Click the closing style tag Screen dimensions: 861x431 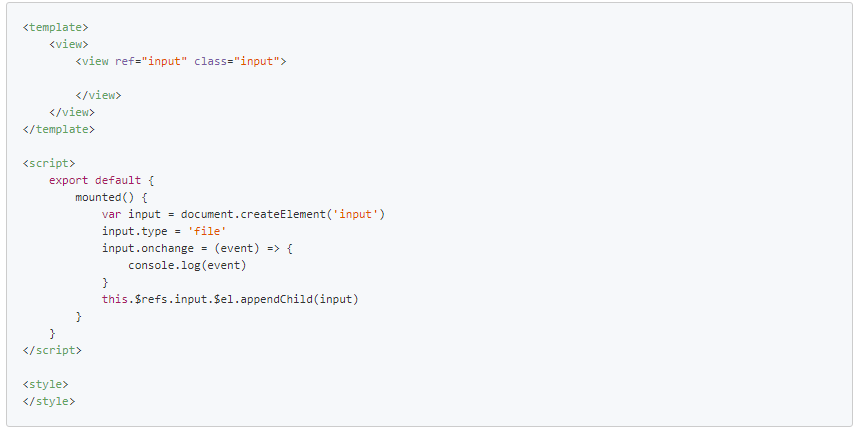pyautogui.click(x=49, y=402)
